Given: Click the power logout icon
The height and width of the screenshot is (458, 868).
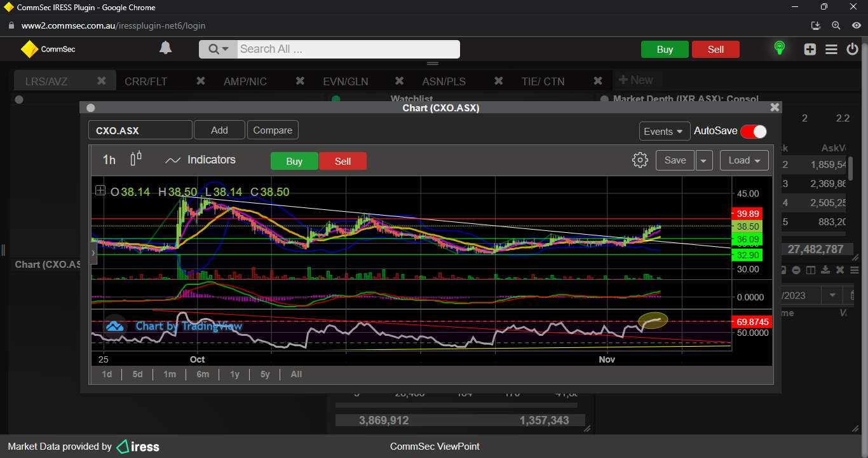Looking at the screenshot, I should click(x=852, y=49).
